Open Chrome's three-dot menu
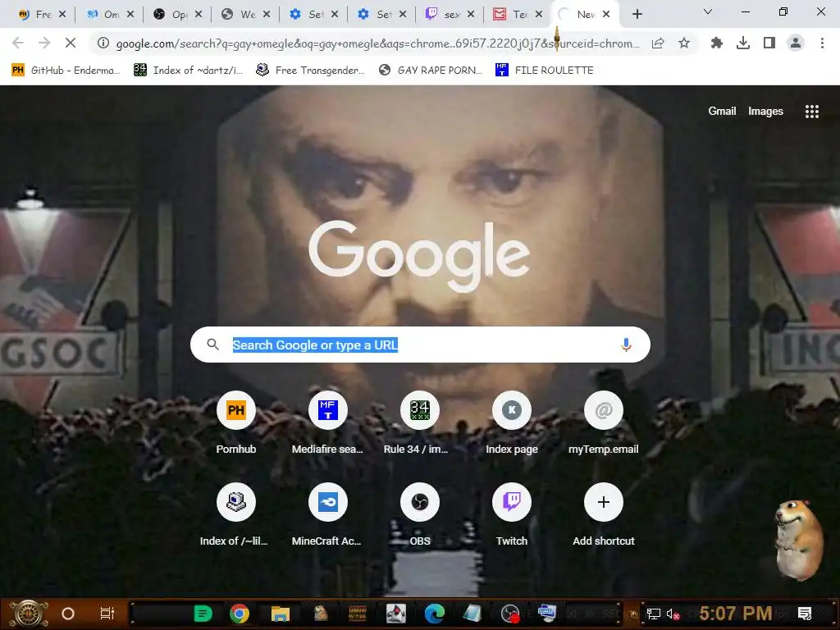The width and height of the screenshot is (840, 630). click(822, 43)
